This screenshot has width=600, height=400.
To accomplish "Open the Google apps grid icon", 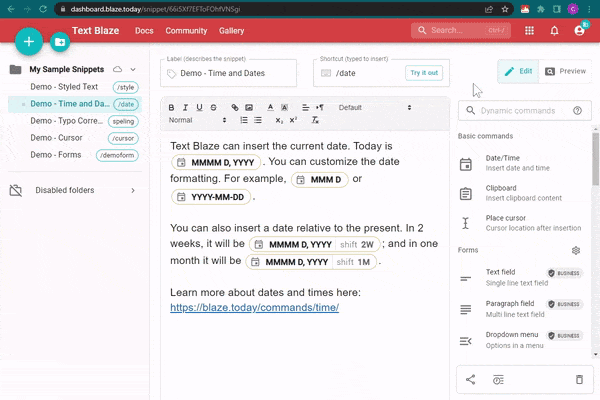I will (x=528, y=31).
